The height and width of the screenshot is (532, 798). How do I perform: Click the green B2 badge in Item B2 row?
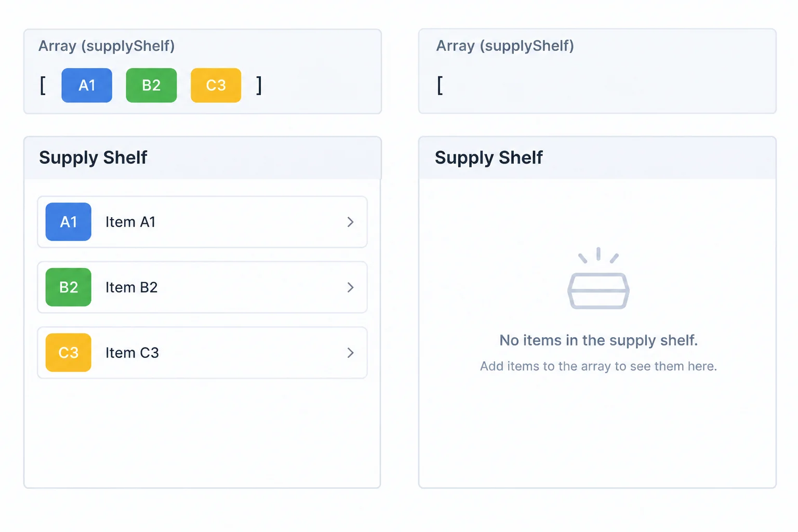pyautogui.click(x=69, y=287)
